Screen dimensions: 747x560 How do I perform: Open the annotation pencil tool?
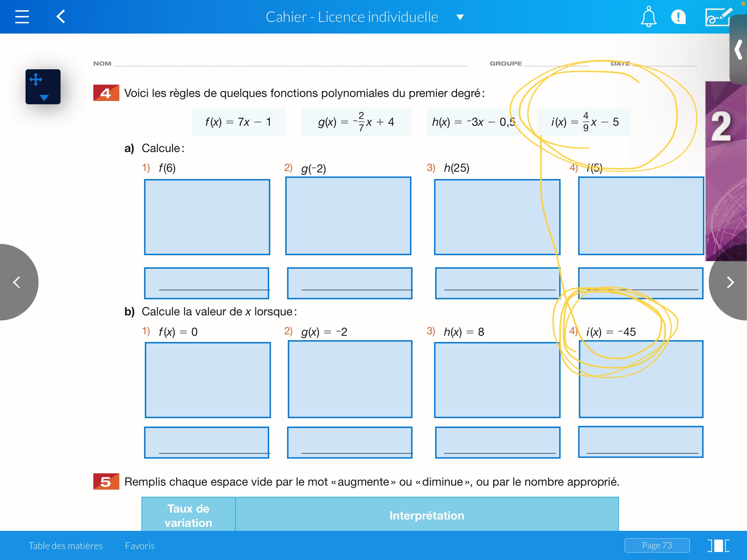(x=718, y=17)
